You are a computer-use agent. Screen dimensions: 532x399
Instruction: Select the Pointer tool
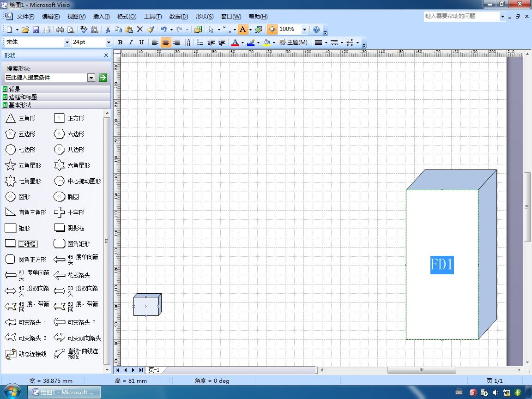point(211,30)
